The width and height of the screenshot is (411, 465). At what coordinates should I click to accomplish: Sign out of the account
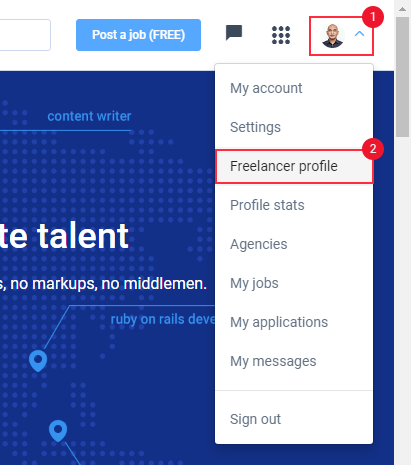pyautogui.click(x=294, y=419)
